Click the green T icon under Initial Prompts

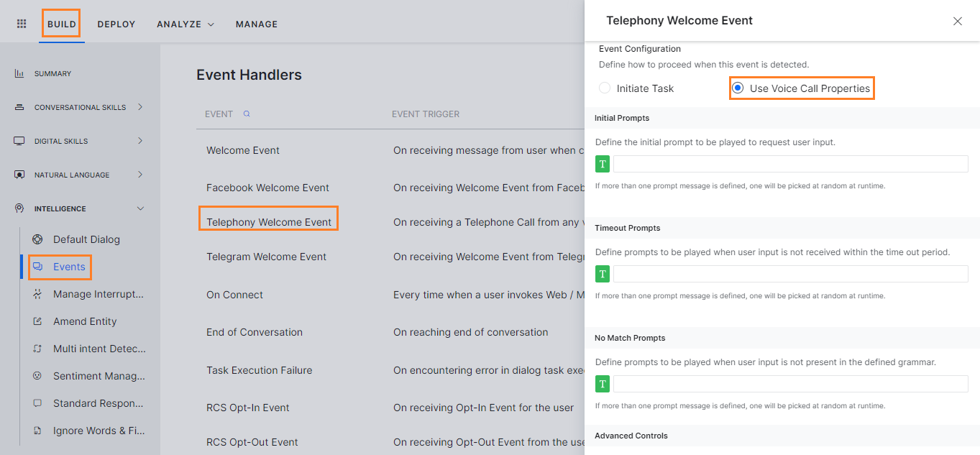[x=603, y=165]
